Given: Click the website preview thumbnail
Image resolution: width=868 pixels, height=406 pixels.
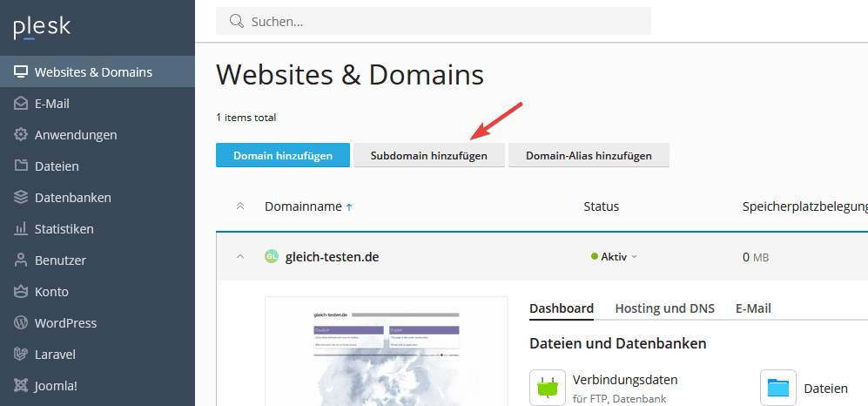Looking at the screenshot, I should (x=387, y=351).
